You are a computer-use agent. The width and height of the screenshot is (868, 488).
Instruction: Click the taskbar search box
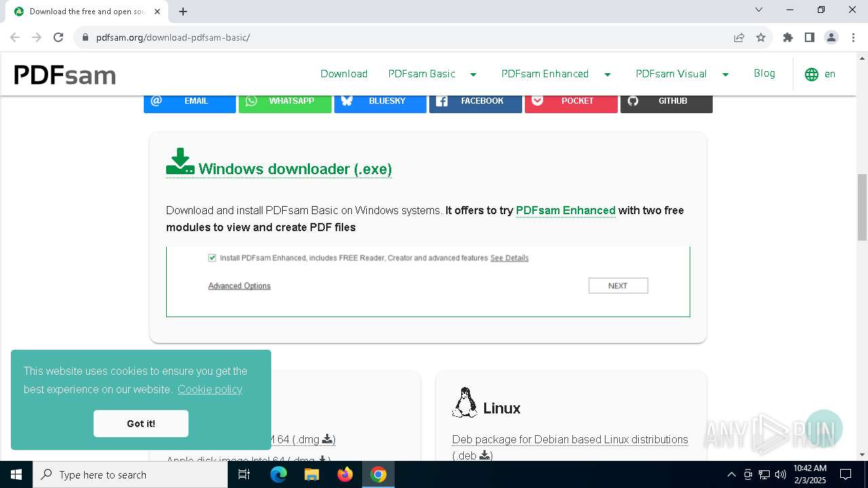130,474
